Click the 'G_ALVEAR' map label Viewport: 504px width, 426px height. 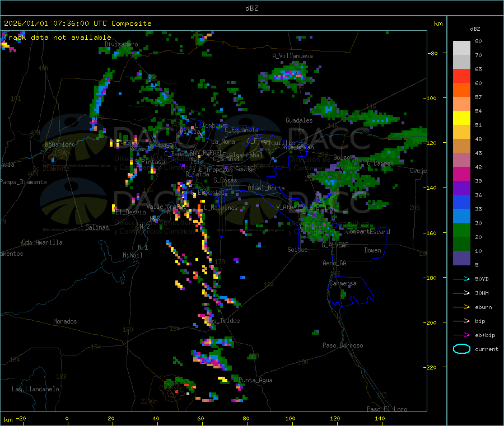click(x=335, y=245)
